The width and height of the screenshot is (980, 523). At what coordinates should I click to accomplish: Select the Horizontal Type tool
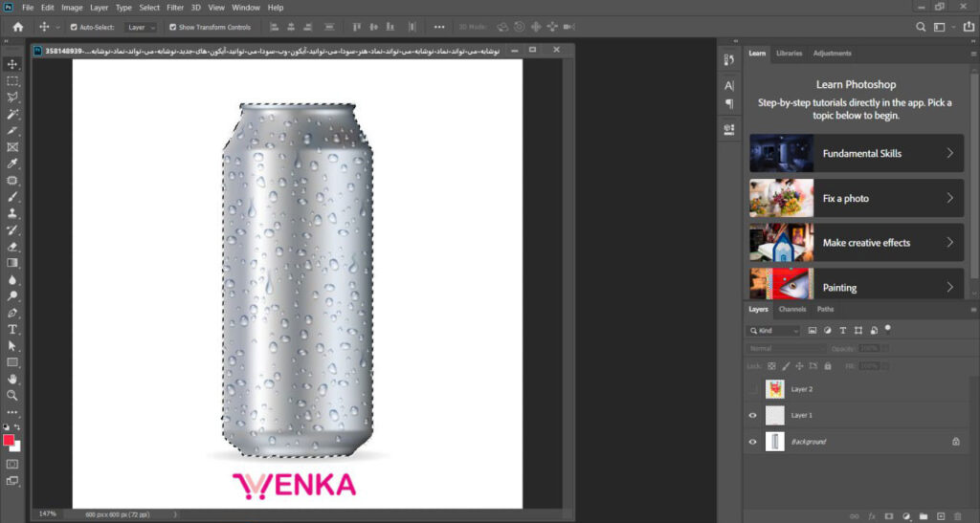tap(11, 329)
